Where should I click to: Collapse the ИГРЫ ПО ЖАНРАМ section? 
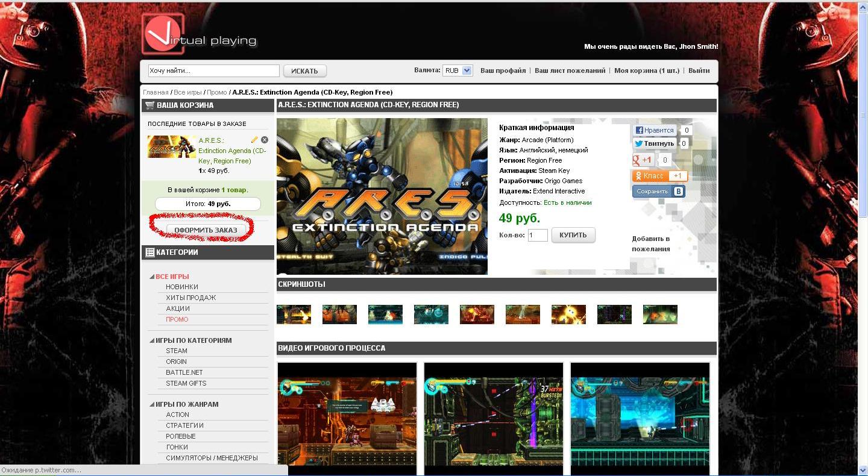click(x=152, y=405)
